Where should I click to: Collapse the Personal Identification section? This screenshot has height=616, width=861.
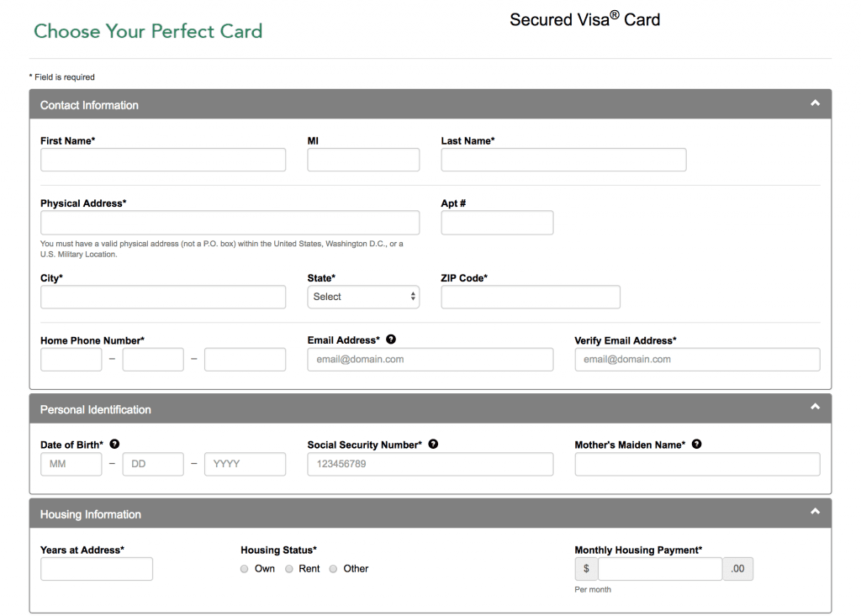814,408
